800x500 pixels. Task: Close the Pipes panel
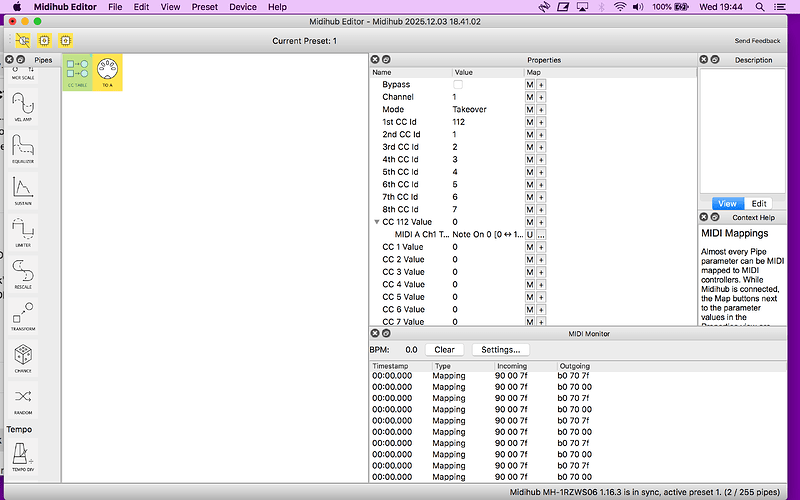pyautogui.click(x=9, y=60)
